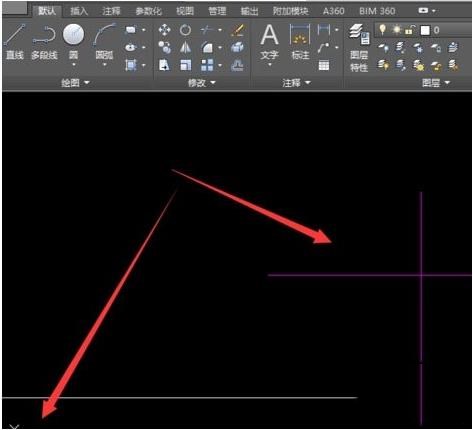Select the Circle (圆) tool
473x430 pixels.
pyautogui.click(x=73, y=43)
